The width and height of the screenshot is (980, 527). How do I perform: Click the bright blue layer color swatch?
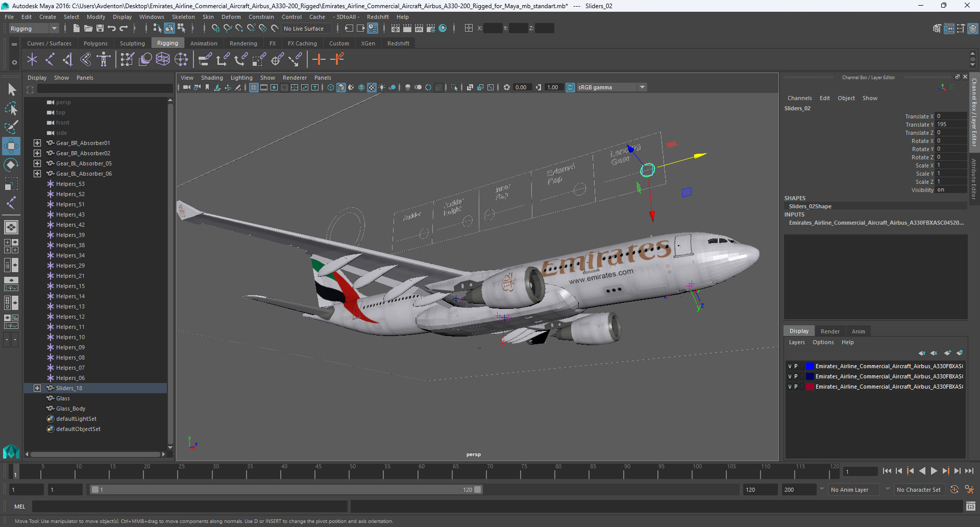point(810,366)
